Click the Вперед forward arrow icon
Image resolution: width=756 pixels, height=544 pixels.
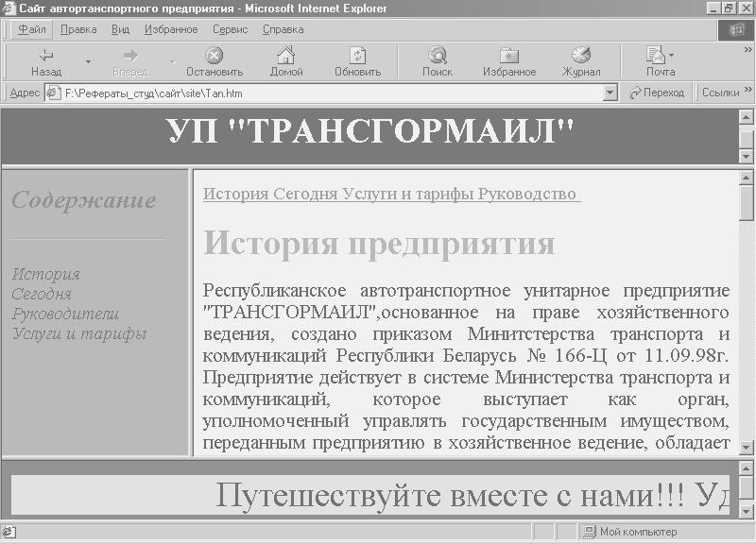tap(130, 56)
